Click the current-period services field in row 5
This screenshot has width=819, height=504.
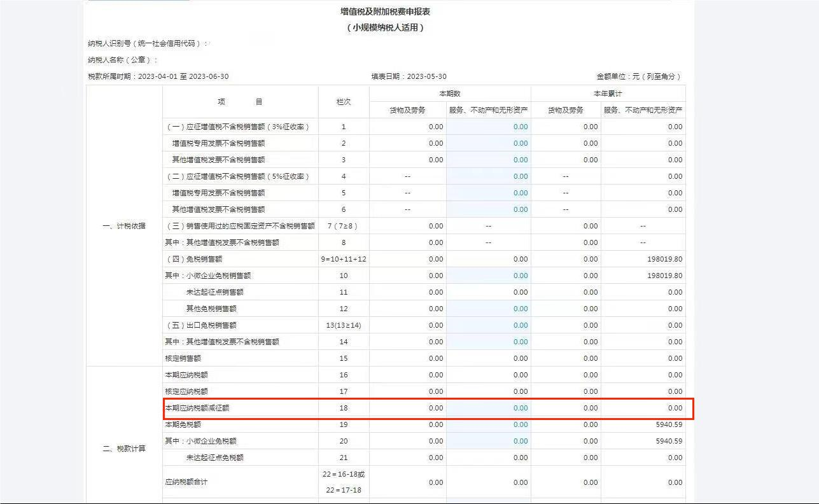(x=488, y=193)
